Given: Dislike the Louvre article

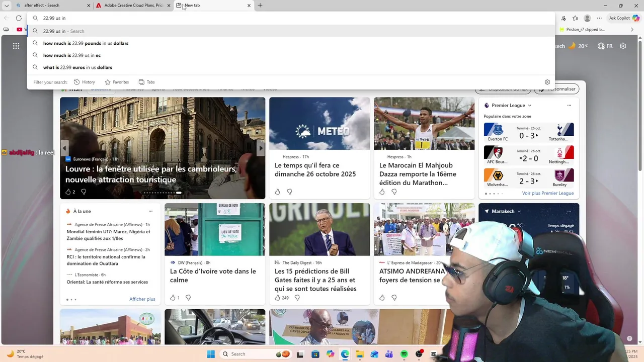Looking at the screenshot, I should pos(84,192).
